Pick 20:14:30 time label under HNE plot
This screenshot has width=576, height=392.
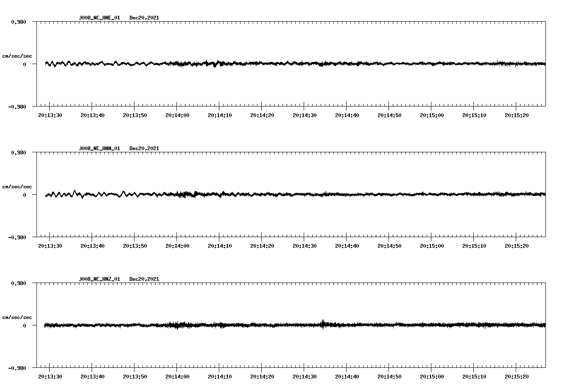tap(305, 115)
